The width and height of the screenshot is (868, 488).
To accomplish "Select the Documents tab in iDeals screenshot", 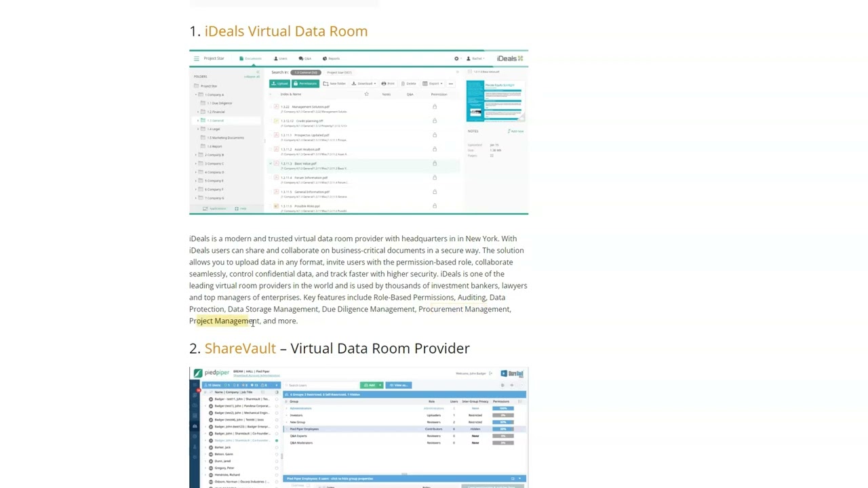I will coord(250,58).
